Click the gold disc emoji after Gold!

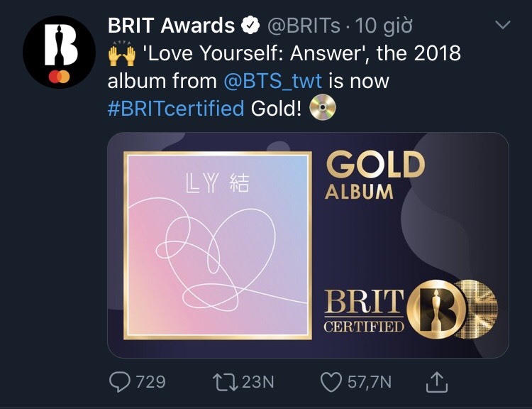pos(323,108)
